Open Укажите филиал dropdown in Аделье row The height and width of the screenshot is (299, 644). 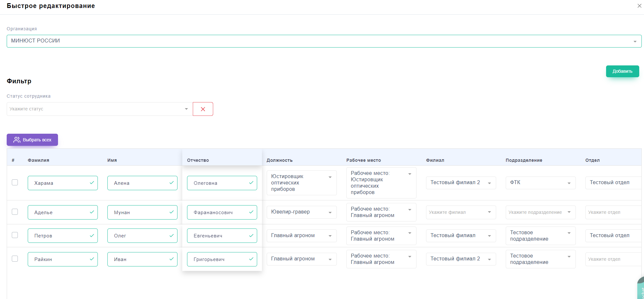[x=460, y=213]
